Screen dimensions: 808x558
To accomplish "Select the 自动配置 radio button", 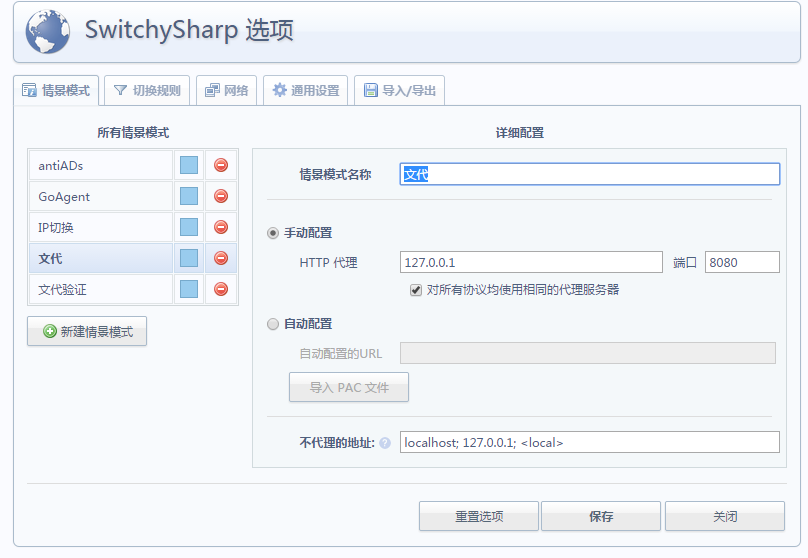I will click(273, 324).
